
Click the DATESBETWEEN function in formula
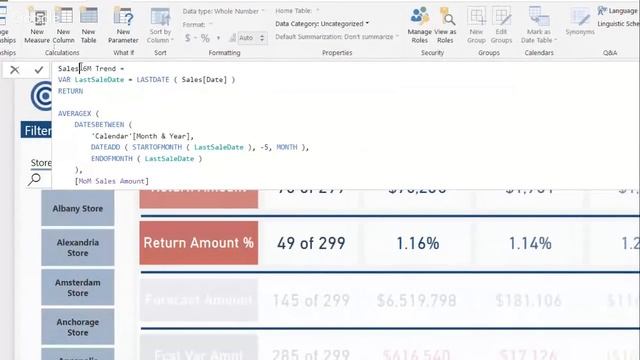[99, 124]
